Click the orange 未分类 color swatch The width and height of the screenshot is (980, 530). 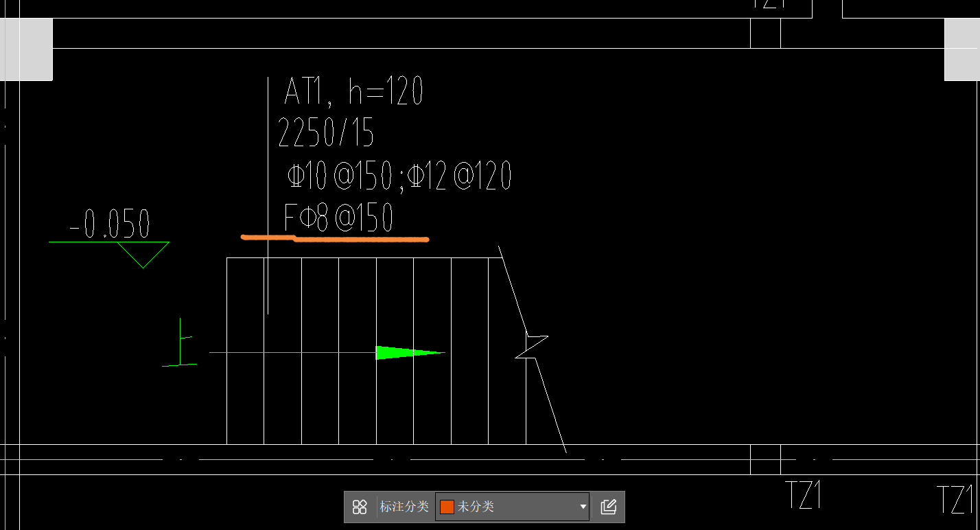(447, 507)
